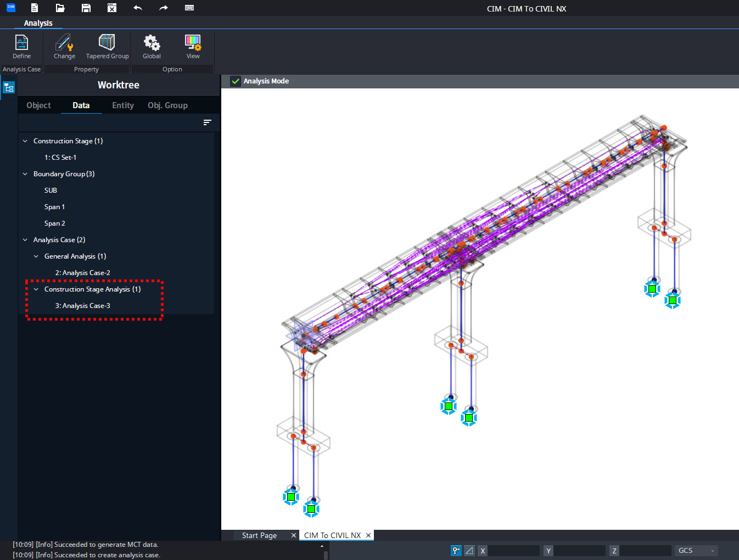Open the worktree sort options icon
Screen dimensions: 739x560
coord(207,122)
